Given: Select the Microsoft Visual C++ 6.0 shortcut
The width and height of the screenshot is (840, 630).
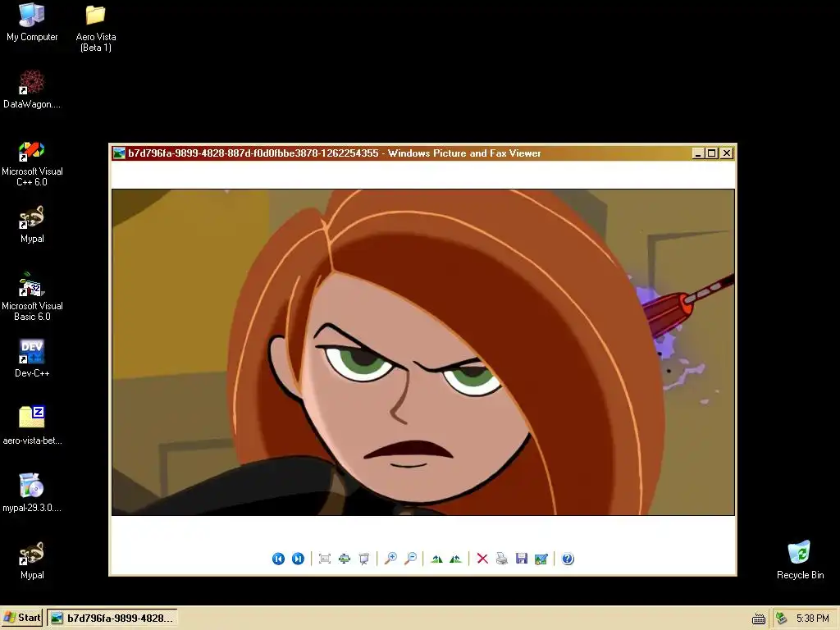Looking at the screenshot, I should click(x=32, y=163).
